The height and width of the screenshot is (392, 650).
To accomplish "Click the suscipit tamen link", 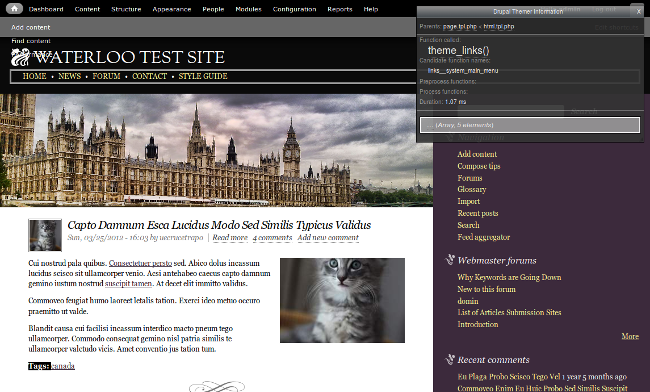I will coord(129,284).
